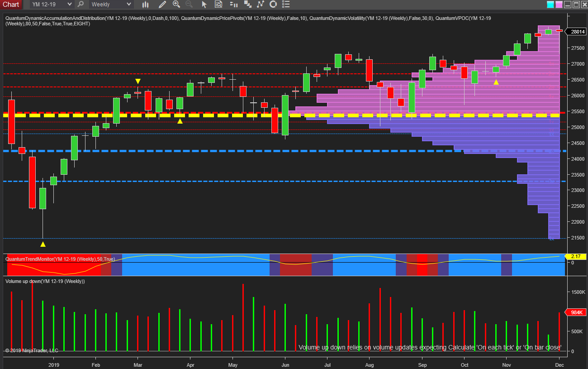This screenshot has width=588, height=369.
Task: Click the Volume up down panel label
Action: pos(45,281)
